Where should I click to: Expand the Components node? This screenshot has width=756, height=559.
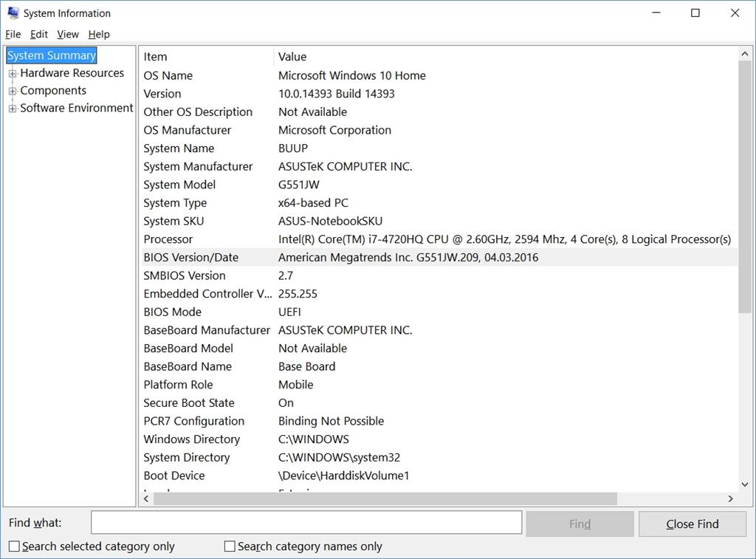click(13, 91)
